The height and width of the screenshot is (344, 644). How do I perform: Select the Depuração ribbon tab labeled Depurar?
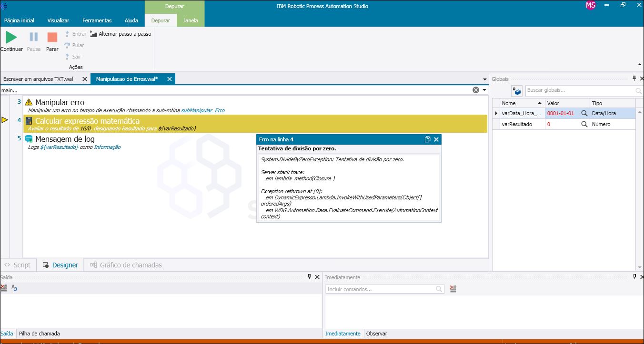click(x=161, y=20)
